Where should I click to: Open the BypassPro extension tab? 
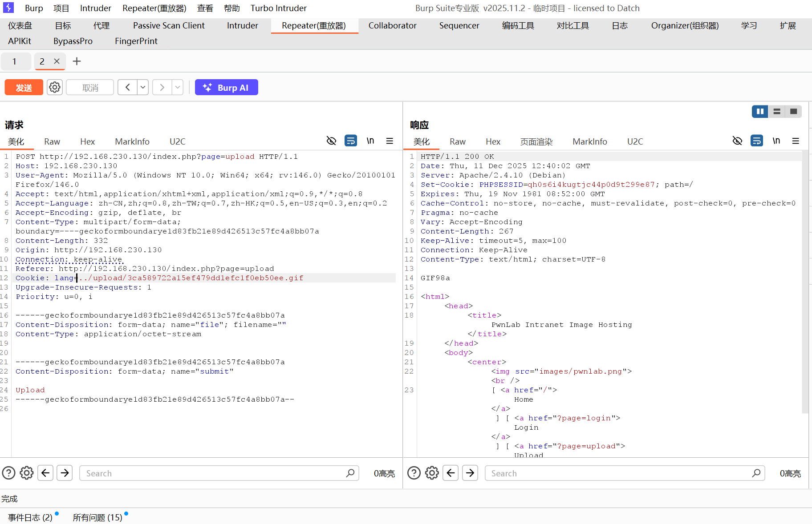point(73,41)
